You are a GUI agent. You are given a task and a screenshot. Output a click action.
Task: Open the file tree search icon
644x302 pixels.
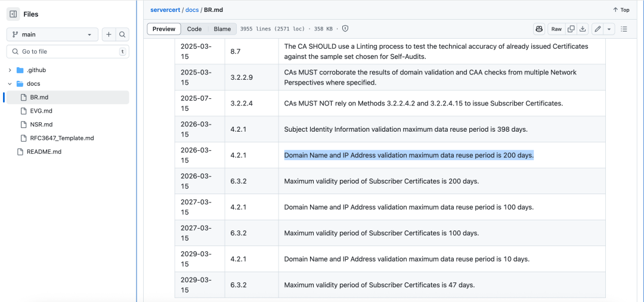pyautogui.click(x=122, y=35)
